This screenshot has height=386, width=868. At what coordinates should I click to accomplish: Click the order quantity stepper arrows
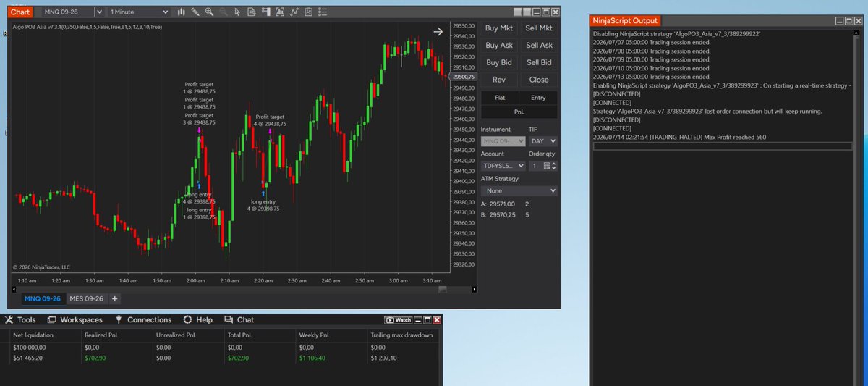point(554,166)
